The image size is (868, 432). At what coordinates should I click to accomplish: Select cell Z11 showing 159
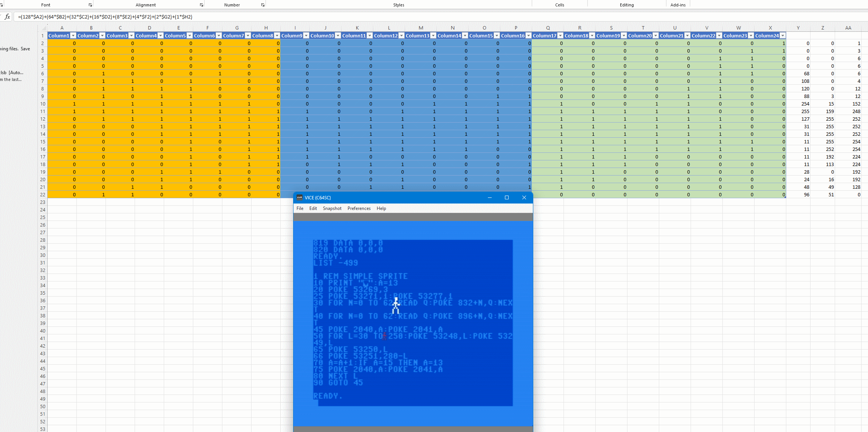pos(823,111)
